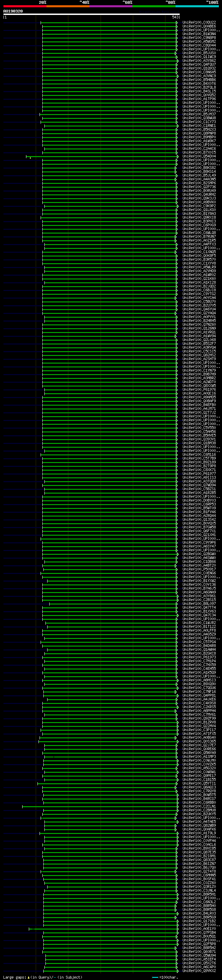The image size is (222, 980).
Task: Click the red 20% identity color segment
Action: [x=25, y=7]
